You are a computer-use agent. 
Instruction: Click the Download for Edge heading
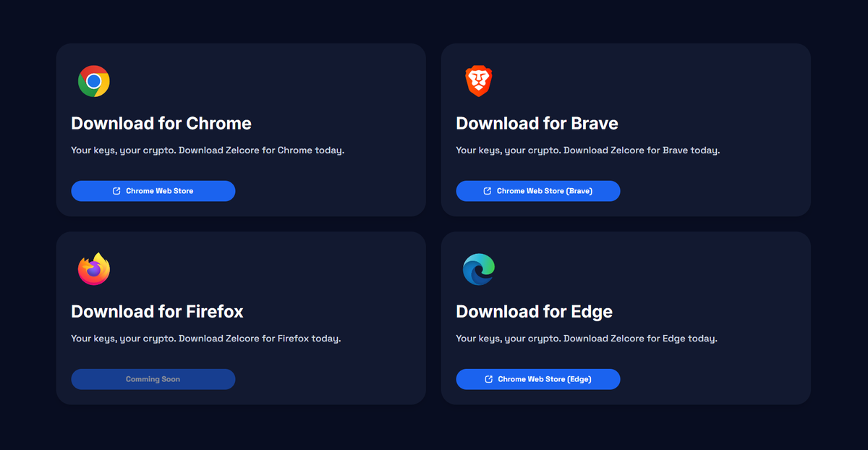point(534,311)
